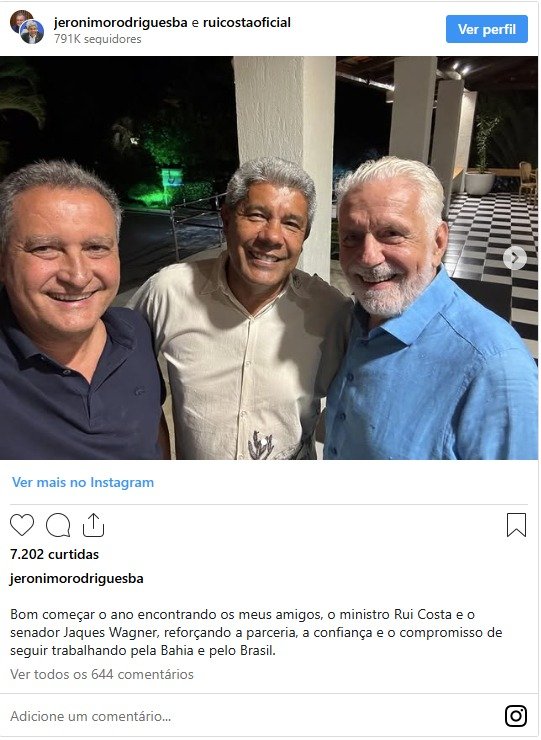The height and width of the screenshot is (740, 541).
Task: Visit jeronimorodriguesba profile in header
Action: pyautogui.click(x=120, y=22)
